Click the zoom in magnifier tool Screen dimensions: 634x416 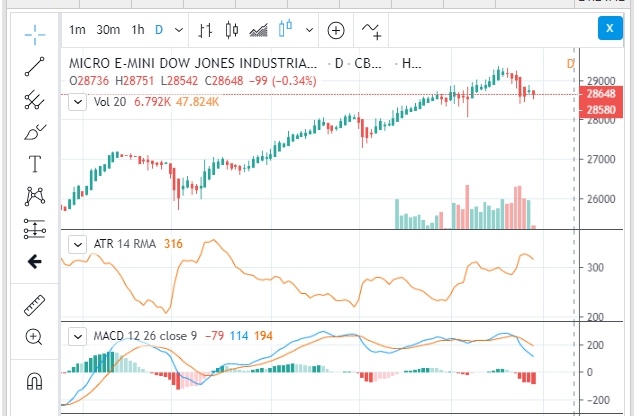point(35,337)
